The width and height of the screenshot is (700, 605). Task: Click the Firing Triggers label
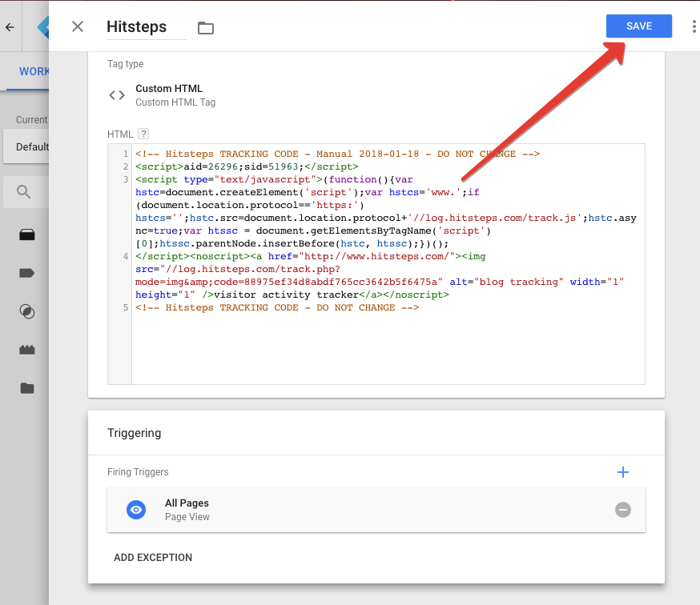(x=138, y=472)
